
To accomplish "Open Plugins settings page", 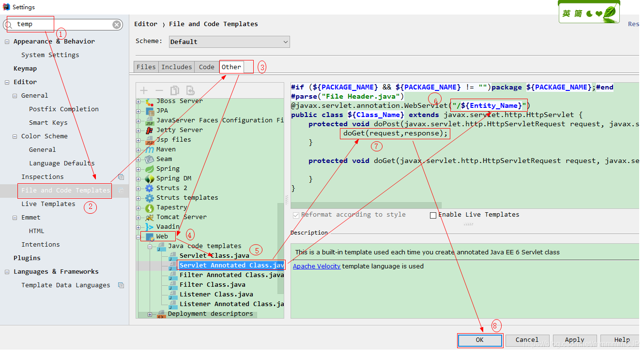I will click(27, 258).
